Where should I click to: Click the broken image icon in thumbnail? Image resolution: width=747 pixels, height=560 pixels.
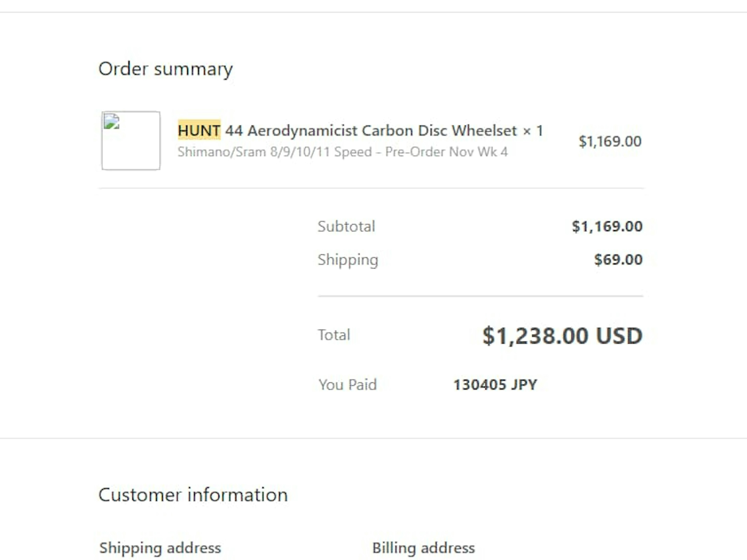coord(111,122)
